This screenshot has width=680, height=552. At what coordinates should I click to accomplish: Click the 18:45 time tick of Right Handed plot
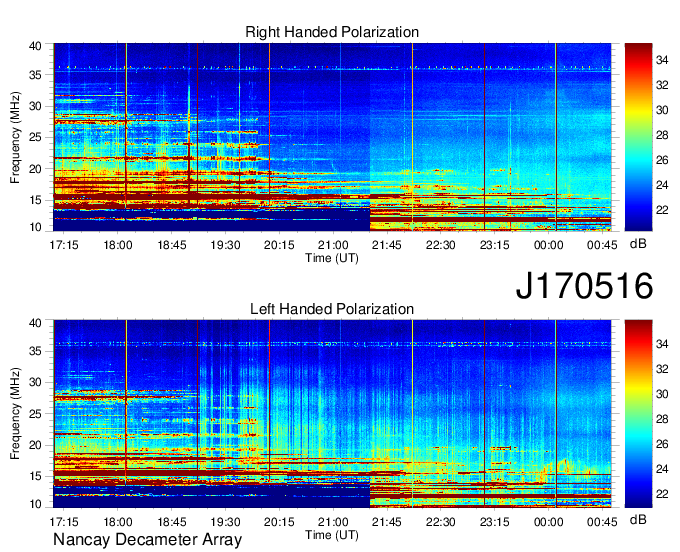tap(172, 245)
